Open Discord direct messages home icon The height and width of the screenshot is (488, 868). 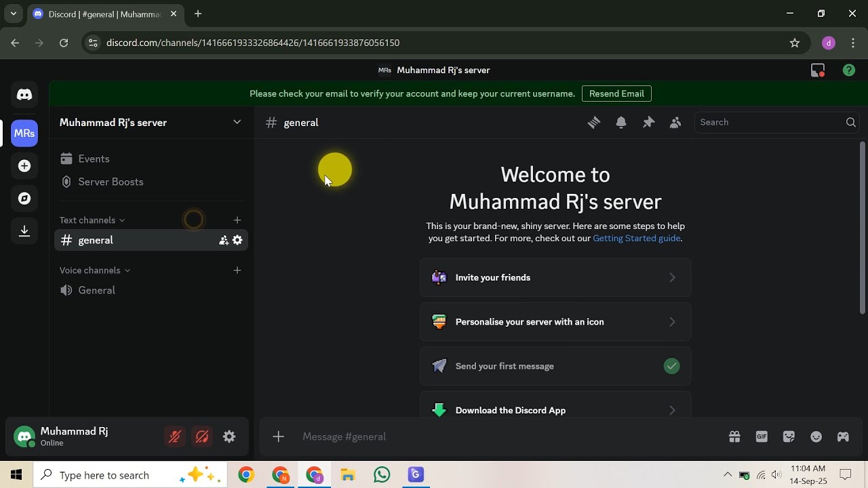click(x=24, y=95)
